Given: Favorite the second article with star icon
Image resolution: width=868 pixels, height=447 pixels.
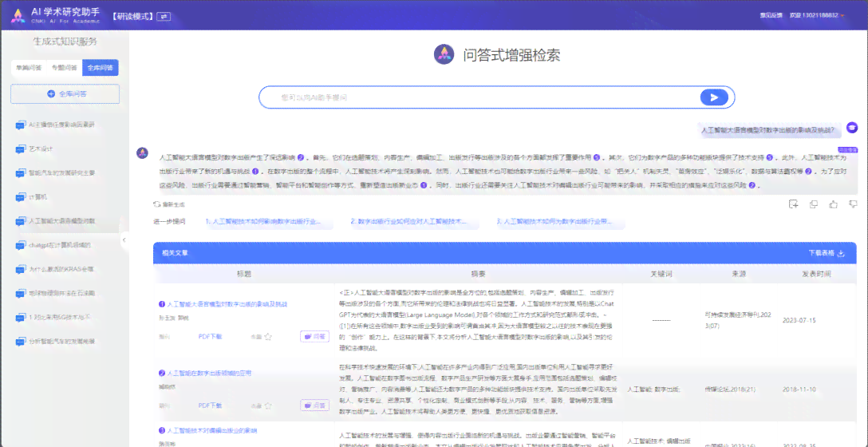Looking at the screenshot, I should click(x=268, y=405).
